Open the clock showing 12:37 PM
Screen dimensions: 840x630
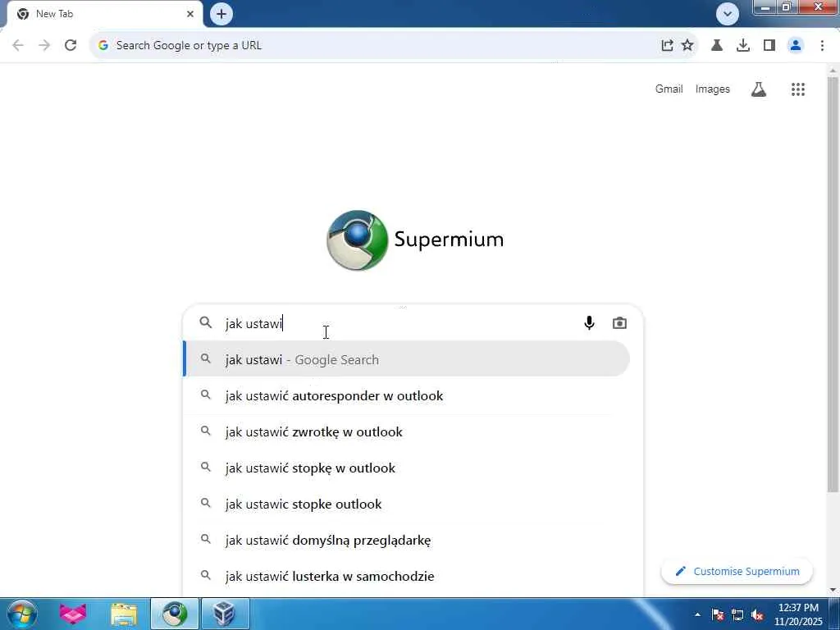point(798,614)
